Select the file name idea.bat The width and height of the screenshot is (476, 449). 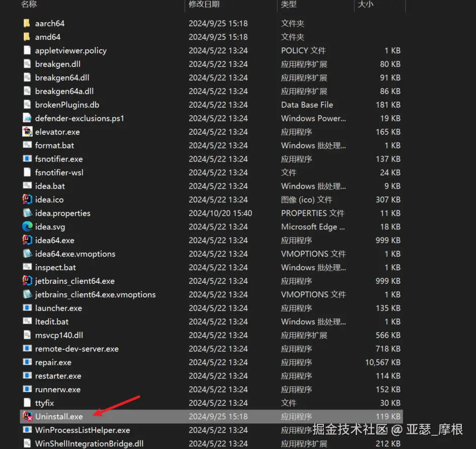tap(50, 186)
